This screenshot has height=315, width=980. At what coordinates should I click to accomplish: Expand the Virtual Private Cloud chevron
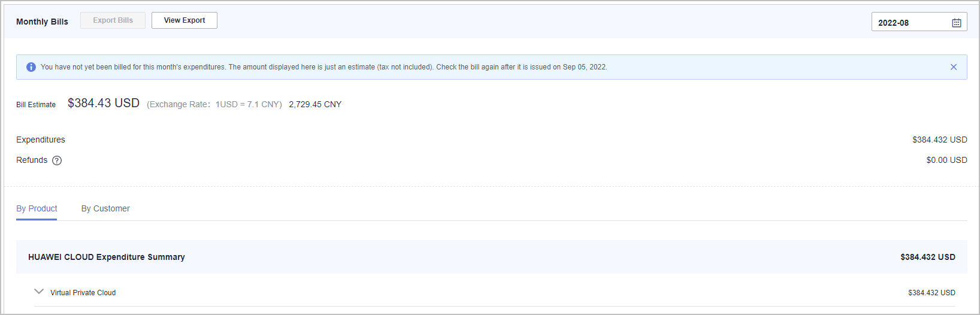click(39, 292)
